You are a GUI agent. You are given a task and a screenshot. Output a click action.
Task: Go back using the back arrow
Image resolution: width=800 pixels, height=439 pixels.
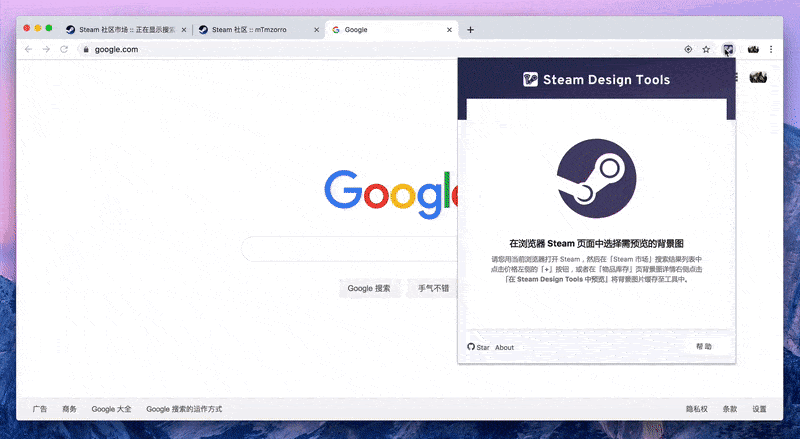click(28, 49)
